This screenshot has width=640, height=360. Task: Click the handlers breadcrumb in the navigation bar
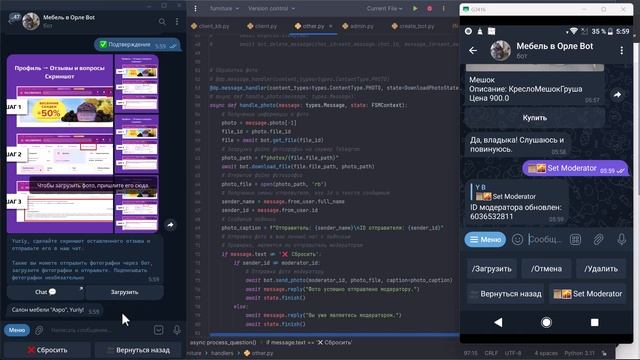222,353
